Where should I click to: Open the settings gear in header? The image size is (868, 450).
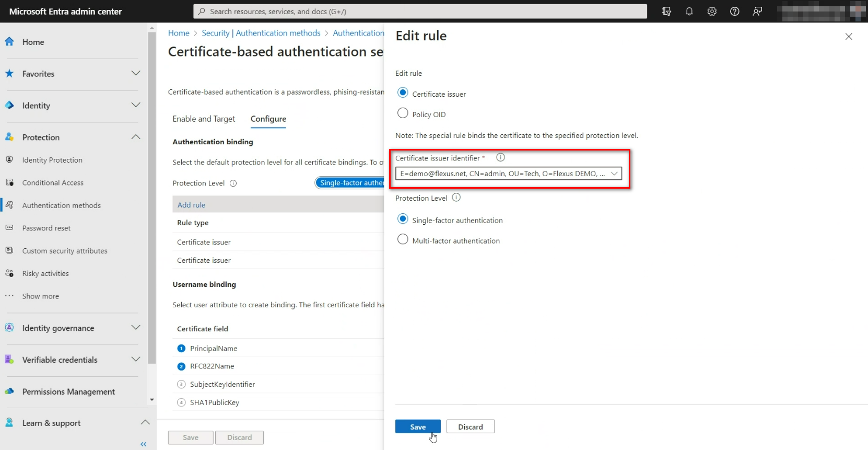[x=712, y=11]
